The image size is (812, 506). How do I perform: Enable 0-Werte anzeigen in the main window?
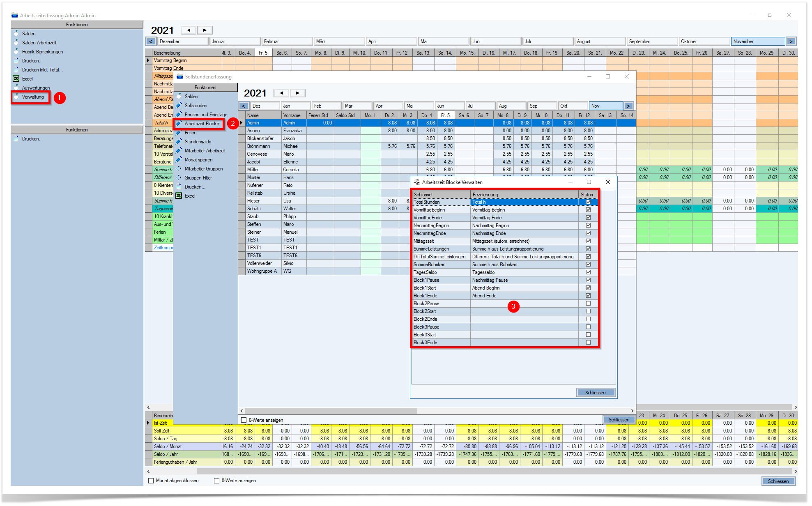(x=216, y=481)
